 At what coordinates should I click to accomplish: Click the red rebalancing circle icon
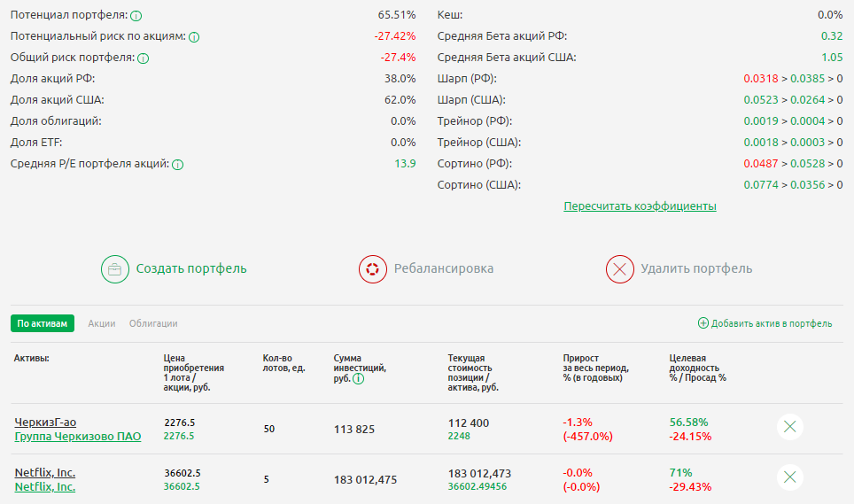pyautogui.click(x=373, y=269)
